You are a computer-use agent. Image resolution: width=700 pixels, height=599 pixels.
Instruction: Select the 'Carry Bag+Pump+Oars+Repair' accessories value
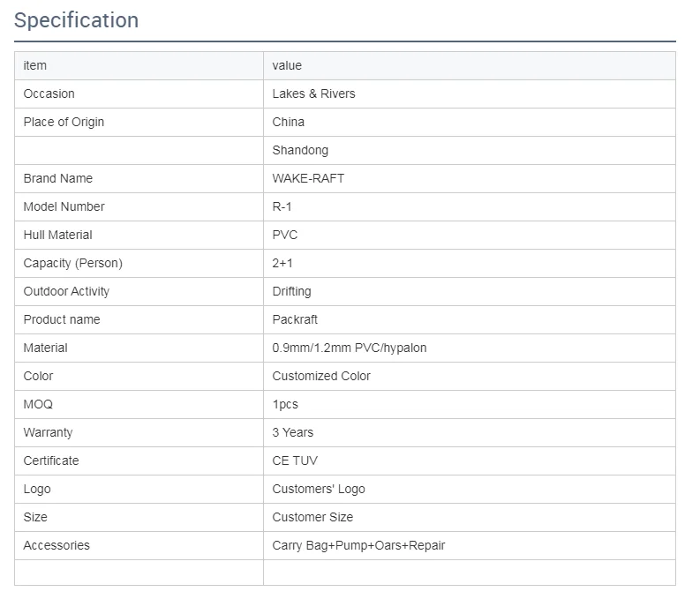[358, 545]
